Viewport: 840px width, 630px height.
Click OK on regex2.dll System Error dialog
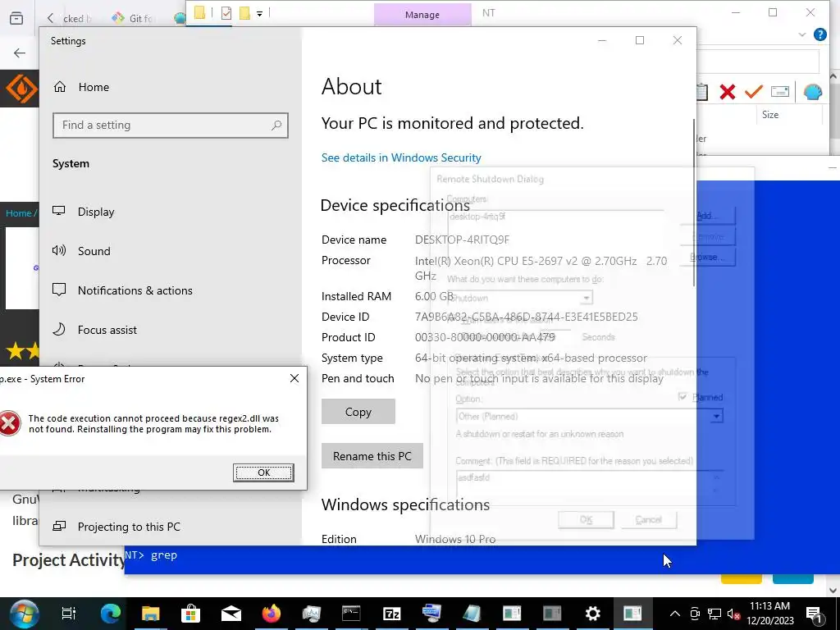coord(263,472)
